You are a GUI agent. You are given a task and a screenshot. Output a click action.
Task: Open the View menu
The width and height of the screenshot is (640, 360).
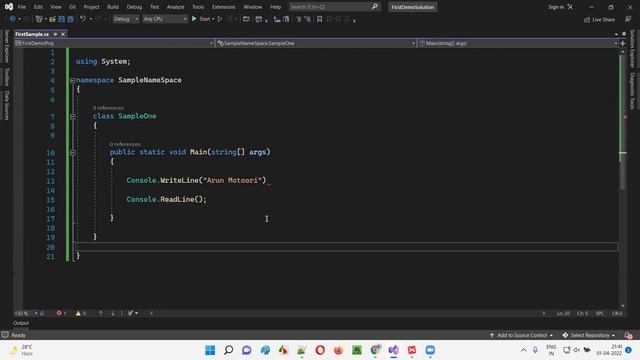[x=56, y=7]
